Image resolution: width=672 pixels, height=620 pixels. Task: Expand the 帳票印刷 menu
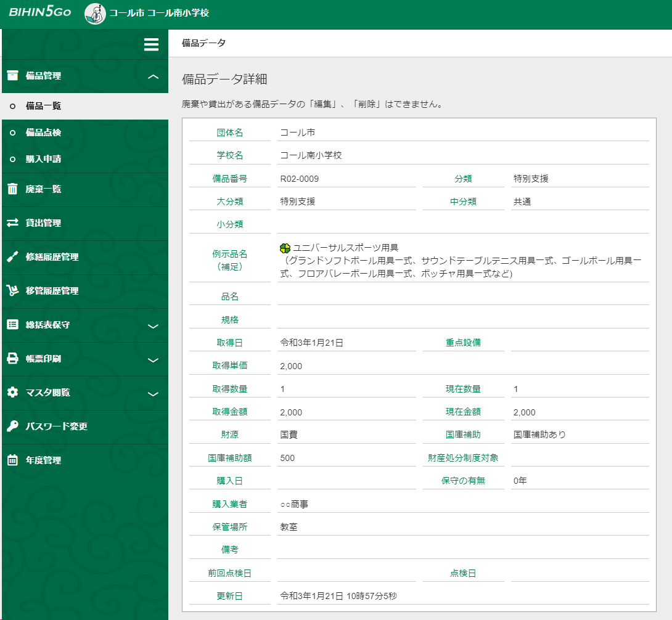[x=154, y=360]
